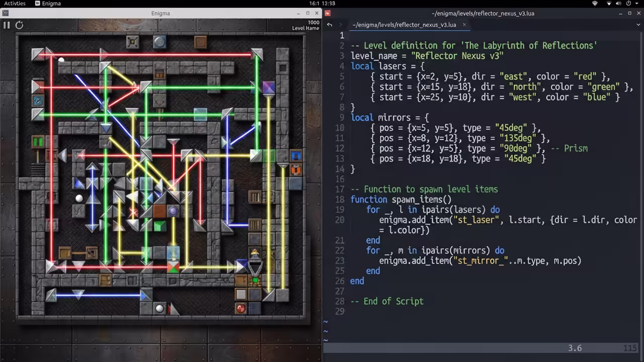Maximize the Enigma game window
This screenshot has height=362, width=644.
(x=308, y=14)
